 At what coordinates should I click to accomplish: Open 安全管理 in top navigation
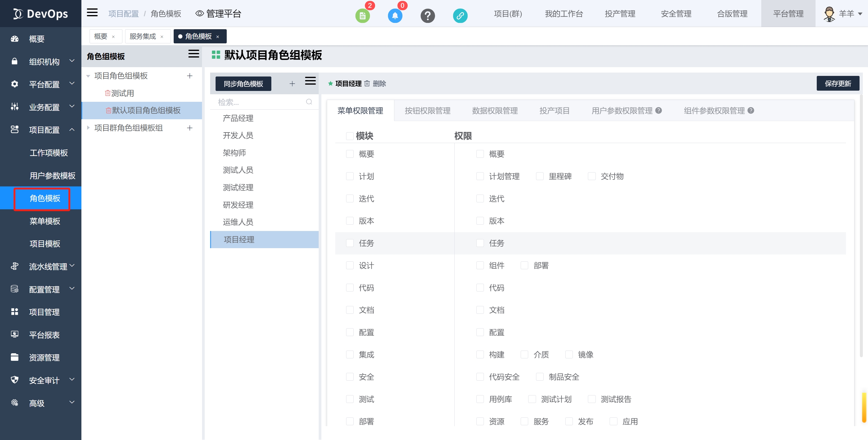tap(676, 14)
